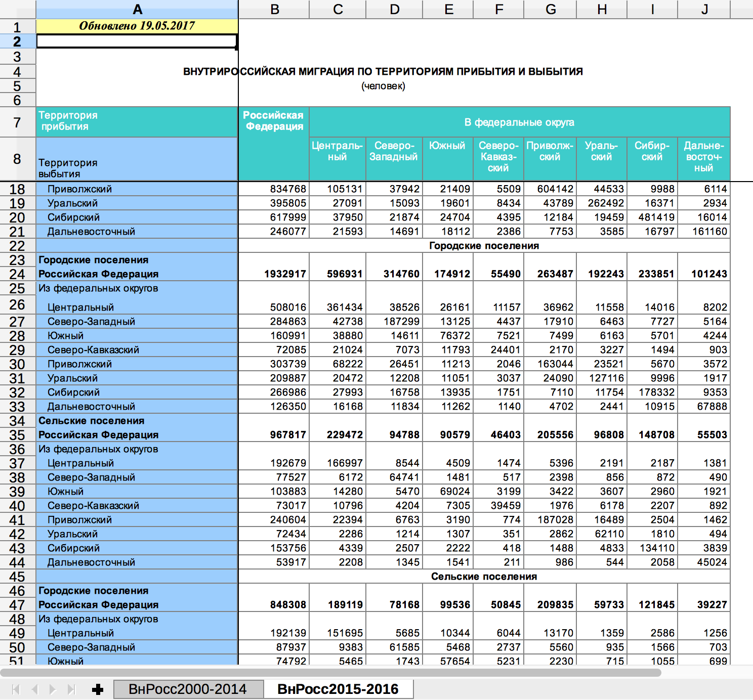Go to first sheet navigation arrow
Screen dimensions: 753x700
(x=15, y=689)
